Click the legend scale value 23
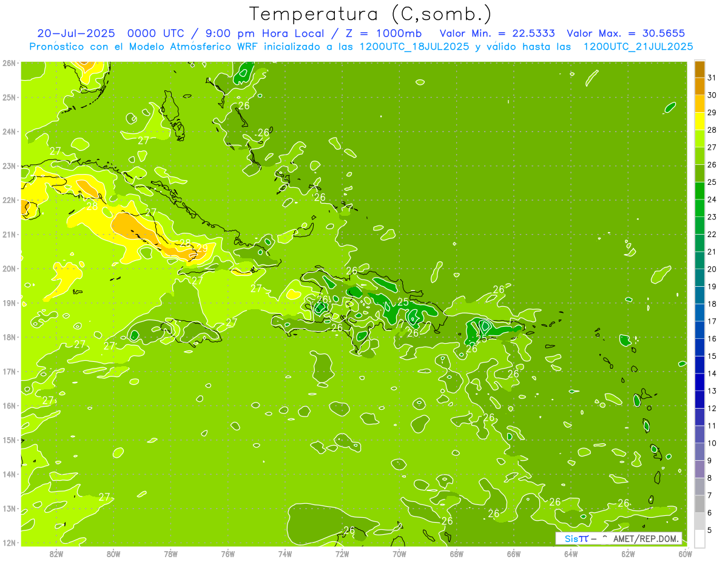728x562 pixels. 712,217
